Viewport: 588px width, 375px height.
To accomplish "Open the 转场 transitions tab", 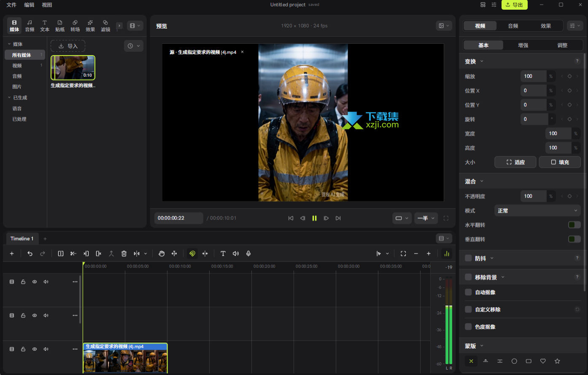I will tap(75, 26).
